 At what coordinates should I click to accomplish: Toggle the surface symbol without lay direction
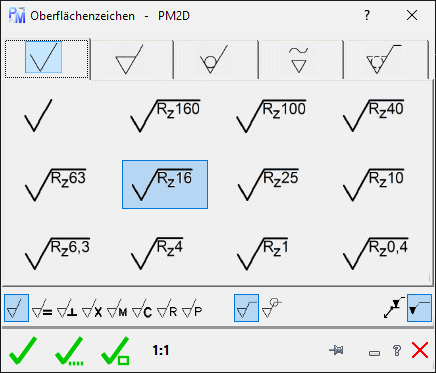tap(17, 308)
